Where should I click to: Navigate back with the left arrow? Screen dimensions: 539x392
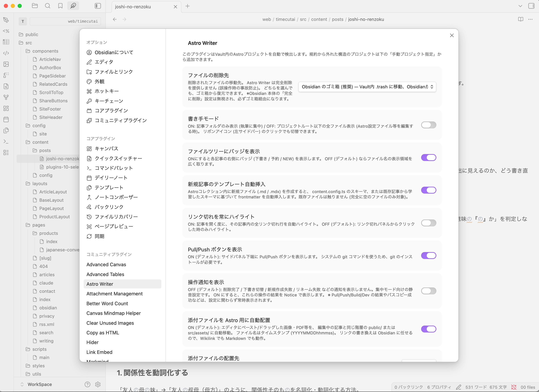tap(115, 19)
